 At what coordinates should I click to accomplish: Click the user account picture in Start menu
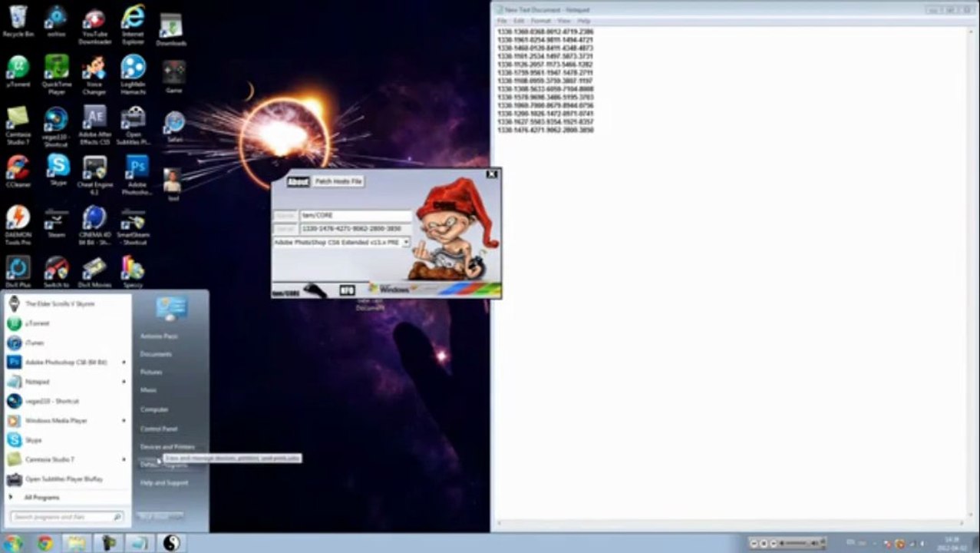tap(170, 308)
